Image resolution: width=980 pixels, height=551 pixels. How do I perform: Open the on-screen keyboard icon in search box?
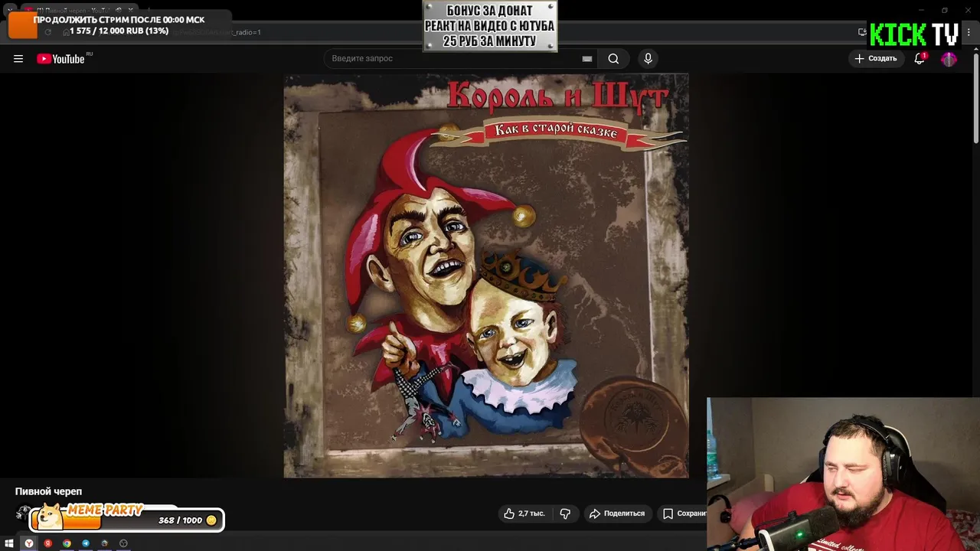point(587,59)
